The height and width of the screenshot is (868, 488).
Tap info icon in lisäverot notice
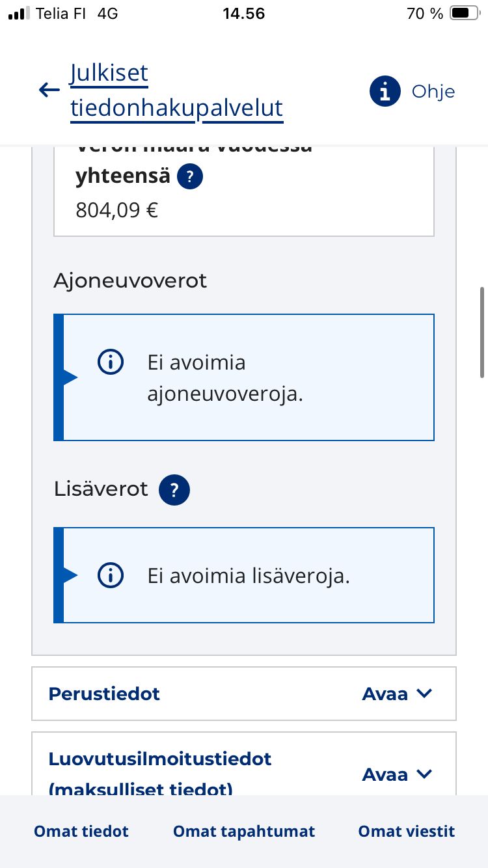point(111,575)
